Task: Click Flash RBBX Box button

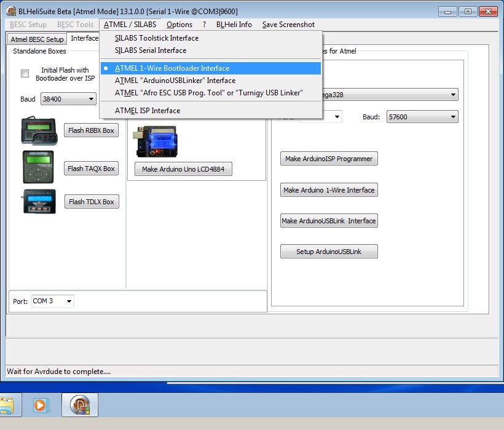Action: click(x=92, y=130)
